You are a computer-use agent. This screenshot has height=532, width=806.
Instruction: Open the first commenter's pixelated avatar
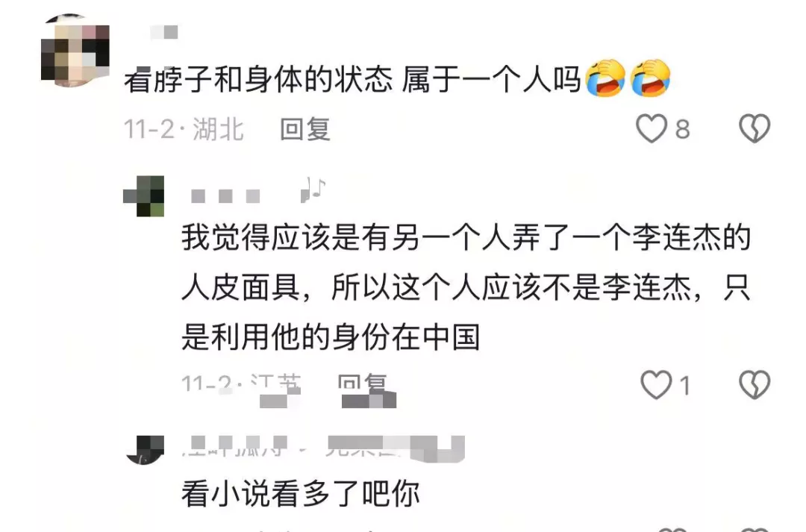point(75,51)
